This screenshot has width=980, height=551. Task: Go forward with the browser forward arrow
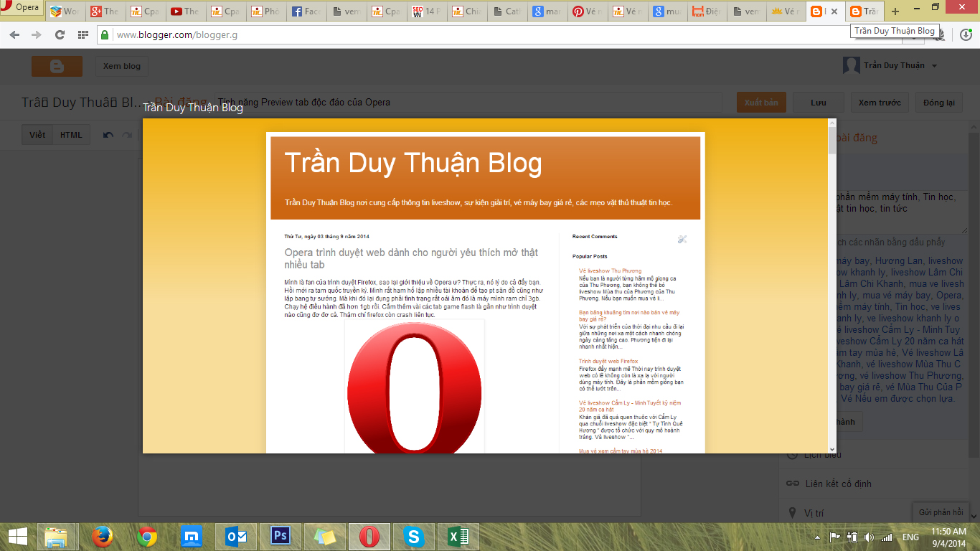coord(36,34)
